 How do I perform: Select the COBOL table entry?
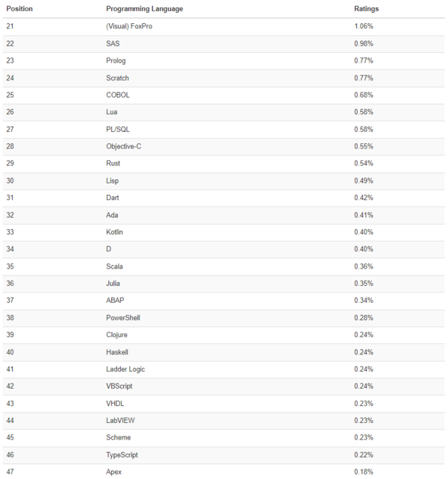[118, 95]
